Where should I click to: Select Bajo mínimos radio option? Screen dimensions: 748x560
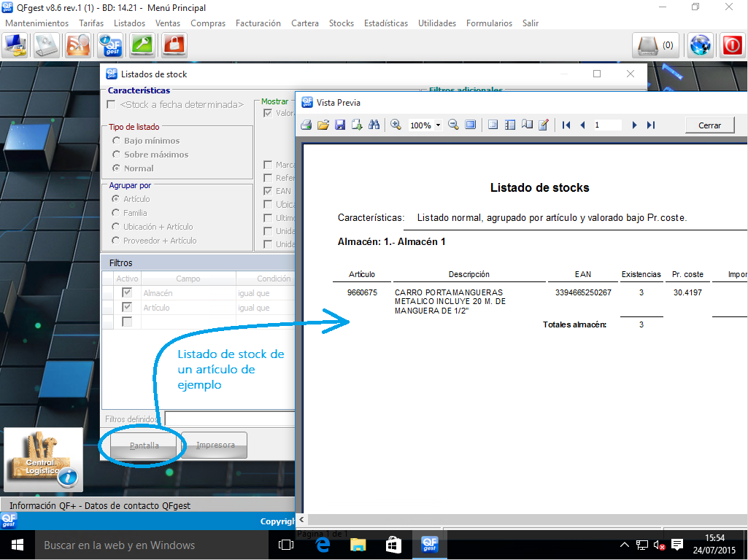[x=116, y=141]
